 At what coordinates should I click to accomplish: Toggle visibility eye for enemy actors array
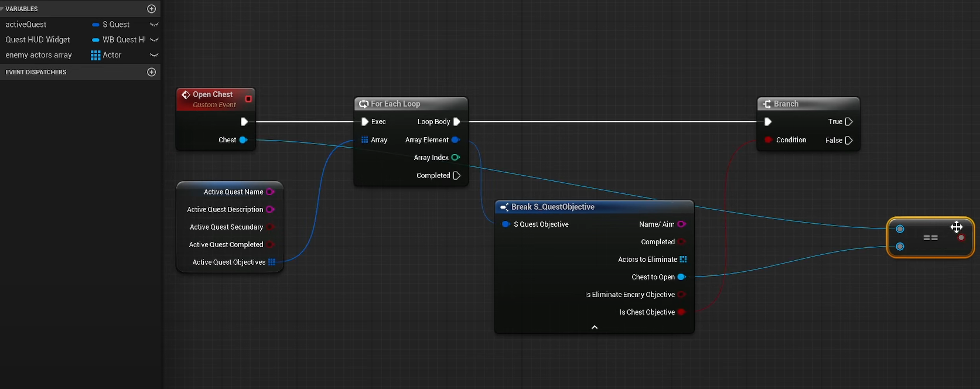pos(154,55)
